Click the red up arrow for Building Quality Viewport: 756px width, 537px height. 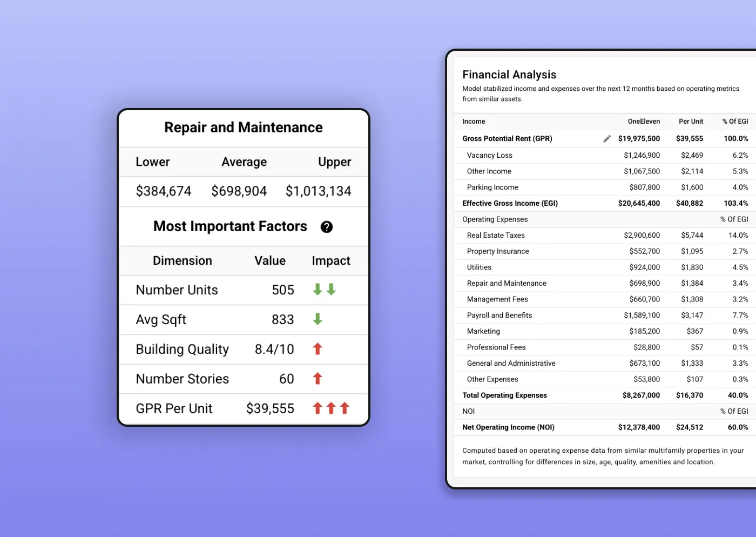(318, 349)
